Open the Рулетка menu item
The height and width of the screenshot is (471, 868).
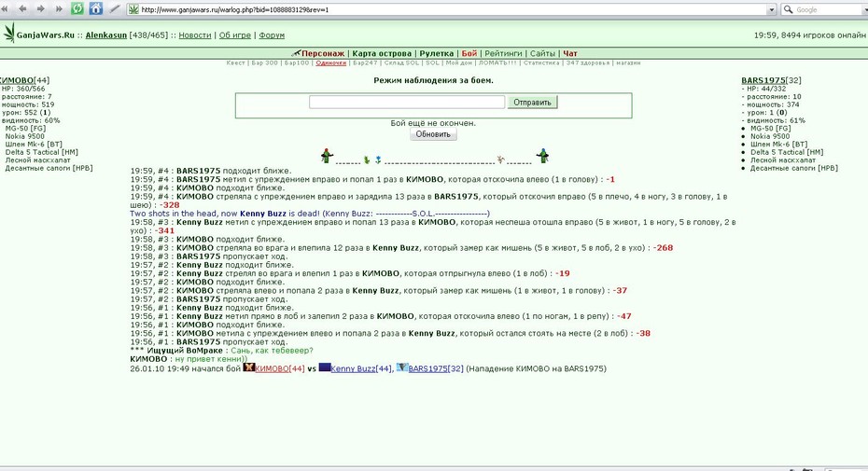pos(436,54)
